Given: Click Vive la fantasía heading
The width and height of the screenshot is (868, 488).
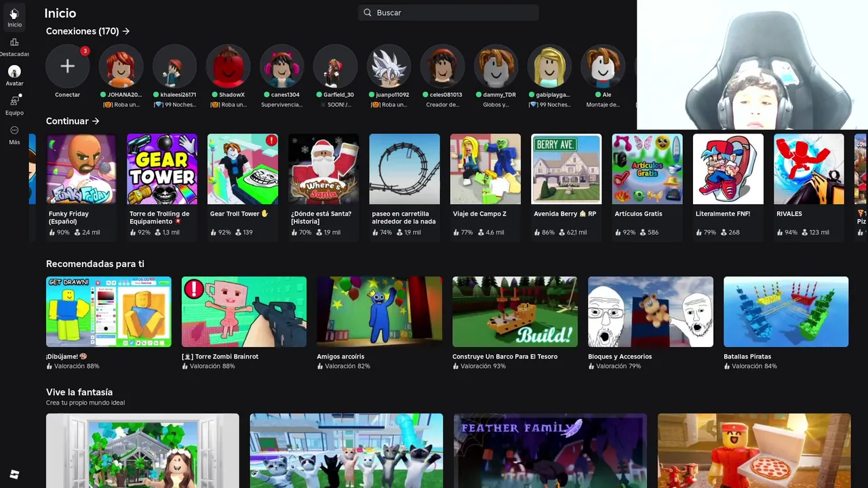Looking at the screenshot, I should tap(79, 392).
